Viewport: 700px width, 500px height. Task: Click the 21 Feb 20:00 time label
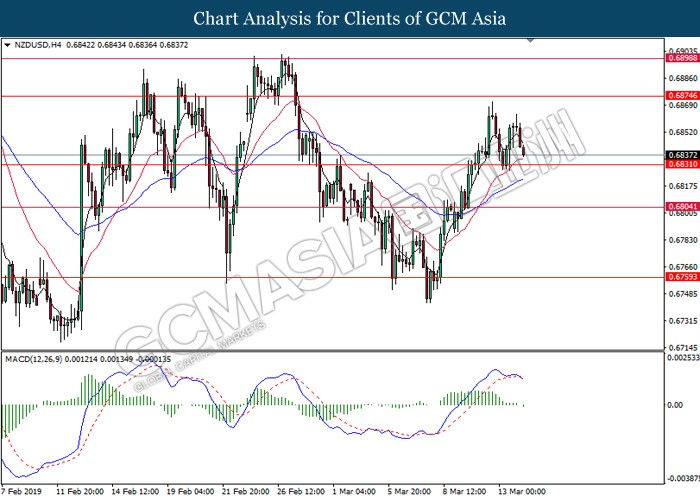coord(246,492)
